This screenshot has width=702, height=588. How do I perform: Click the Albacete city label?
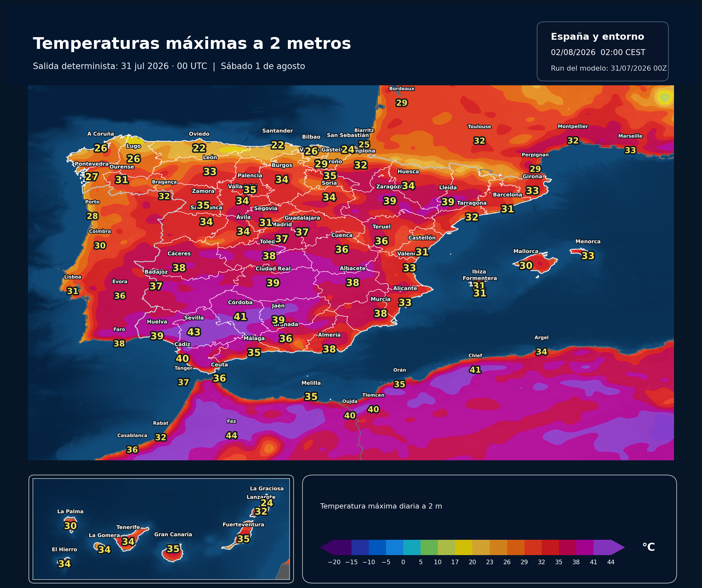click(353, 268)
